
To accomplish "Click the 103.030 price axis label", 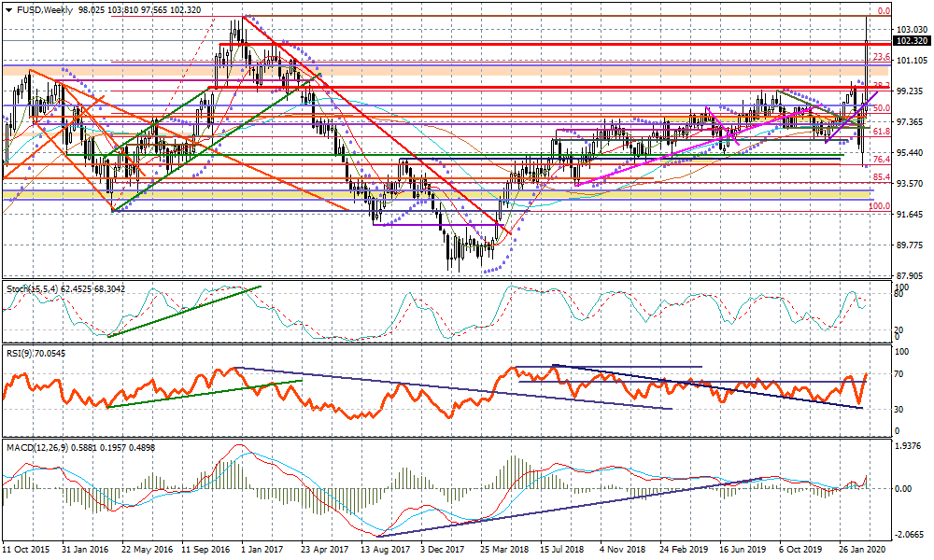I will (912, 29).
